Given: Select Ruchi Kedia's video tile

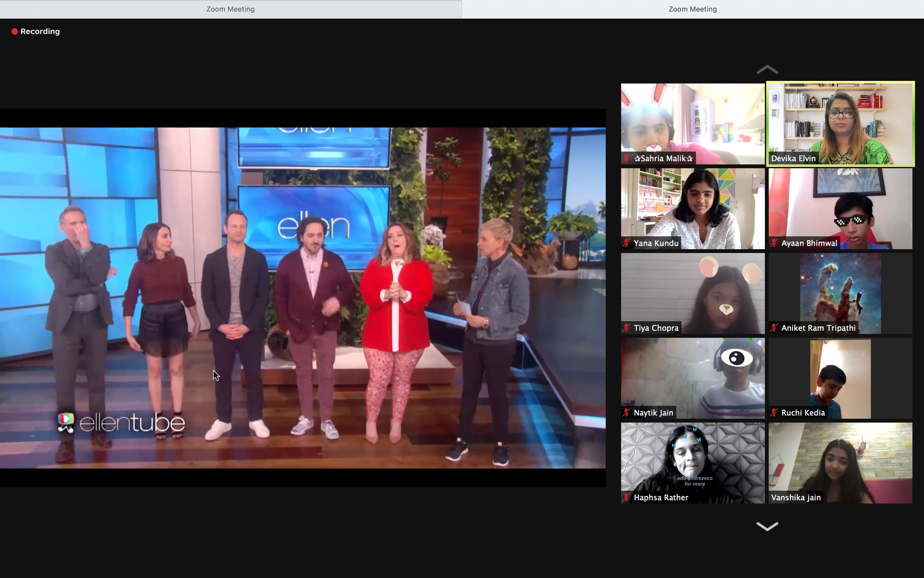Looking at the screenshot, I should coord(840,378).
